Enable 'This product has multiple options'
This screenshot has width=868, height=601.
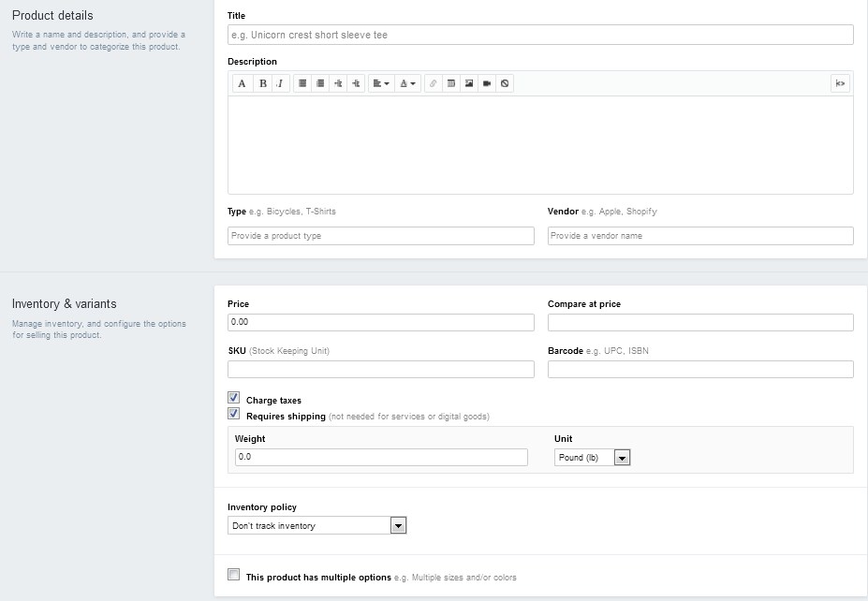coord(233,575)
